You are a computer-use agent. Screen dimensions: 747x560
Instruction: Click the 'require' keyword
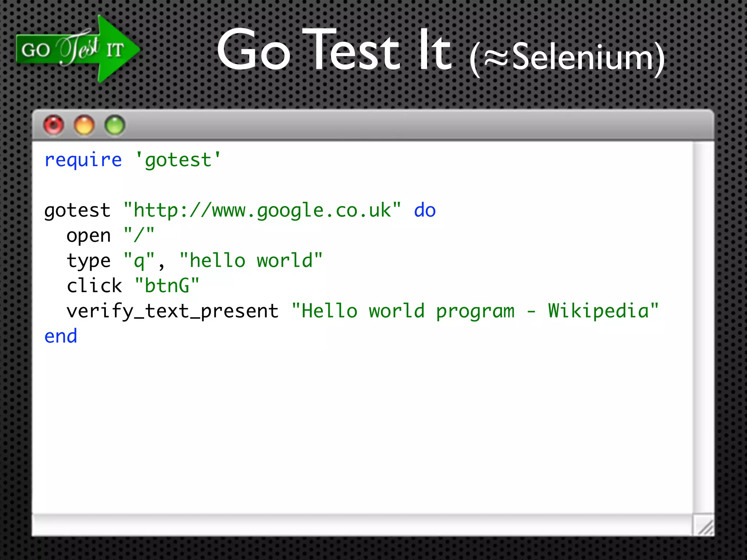[83, 160]
